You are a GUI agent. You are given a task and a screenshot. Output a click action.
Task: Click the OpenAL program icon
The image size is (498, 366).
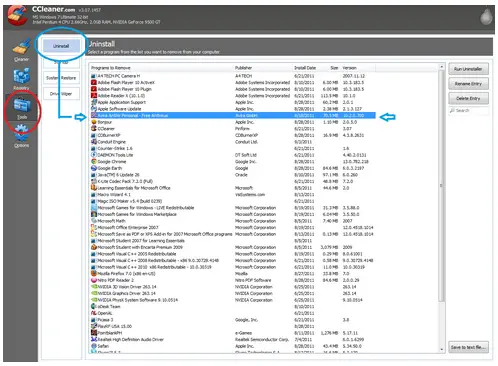click(94, 313)
